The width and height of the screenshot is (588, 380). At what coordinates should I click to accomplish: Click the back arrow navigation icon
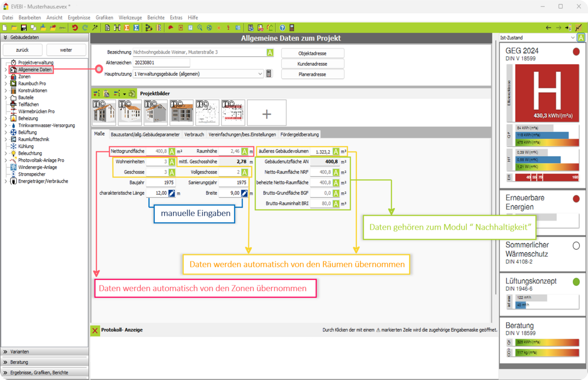coord(548,28)
